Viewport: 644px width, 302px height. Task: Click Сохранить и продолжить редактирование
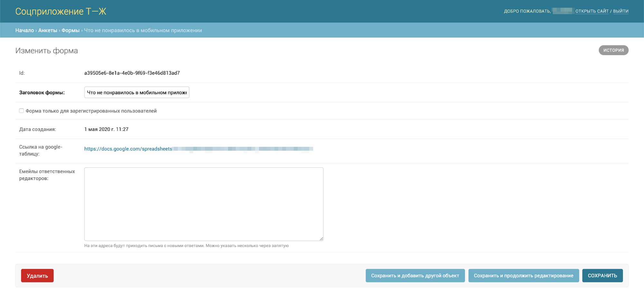[x=524, y=276]
